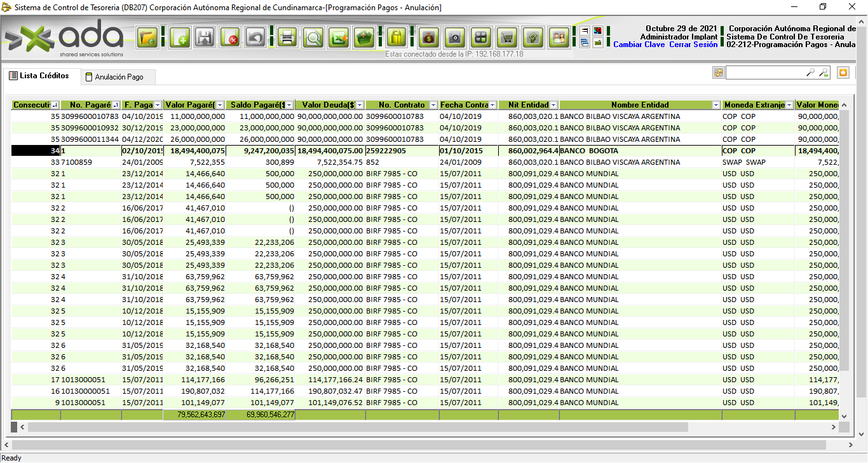868x463 pixels.
Task: Switch to the Anulación Pago tab
Action: [x=118, y=77]
